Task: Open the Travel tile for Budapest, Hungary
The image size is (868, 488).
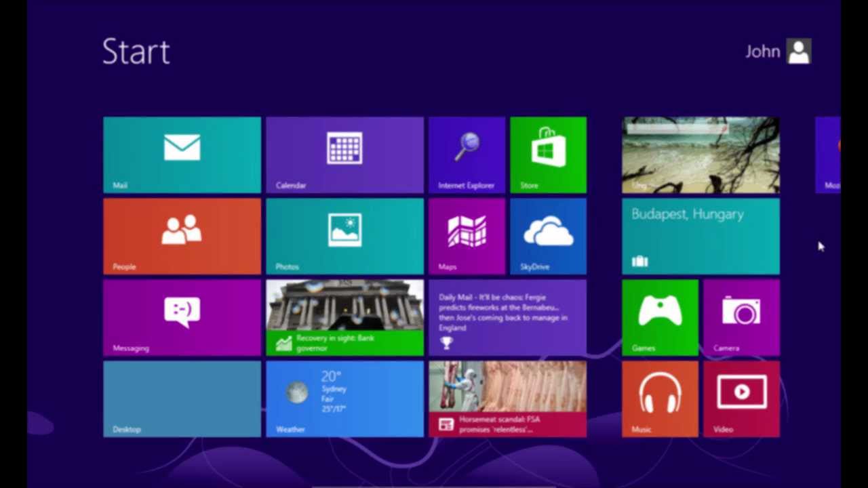Action: coord(701,236)
